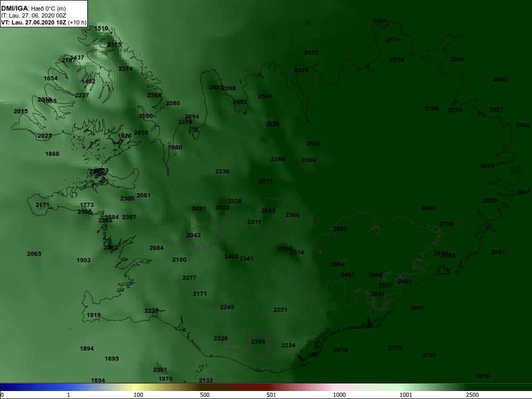532x399 pixels.
Task: Click the 2500 label on the legend
Action: click(472, 395)
